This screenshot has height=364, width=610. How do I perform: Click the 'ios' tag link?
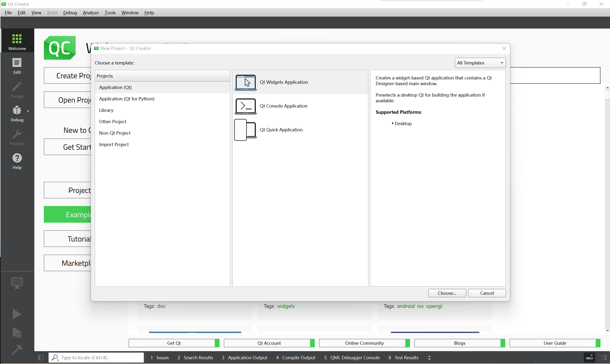[420, 306]
